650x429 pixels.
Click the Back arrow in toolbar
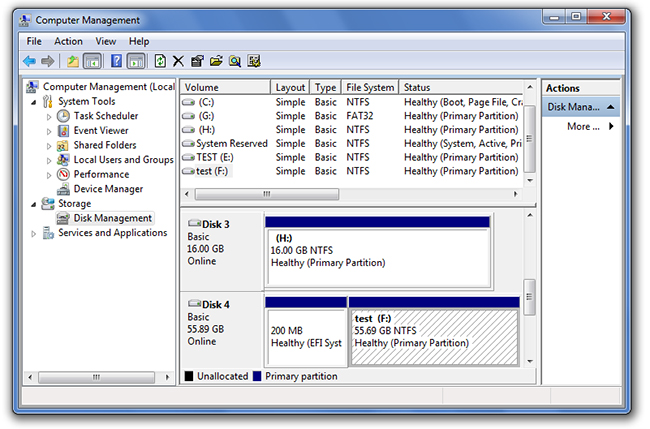click(x=30, y=61)
